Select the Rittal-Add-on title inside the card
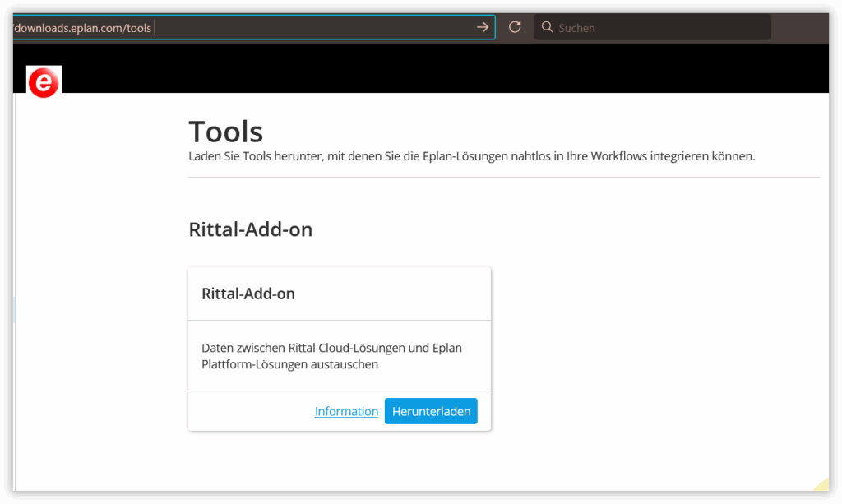 [248, 294]
